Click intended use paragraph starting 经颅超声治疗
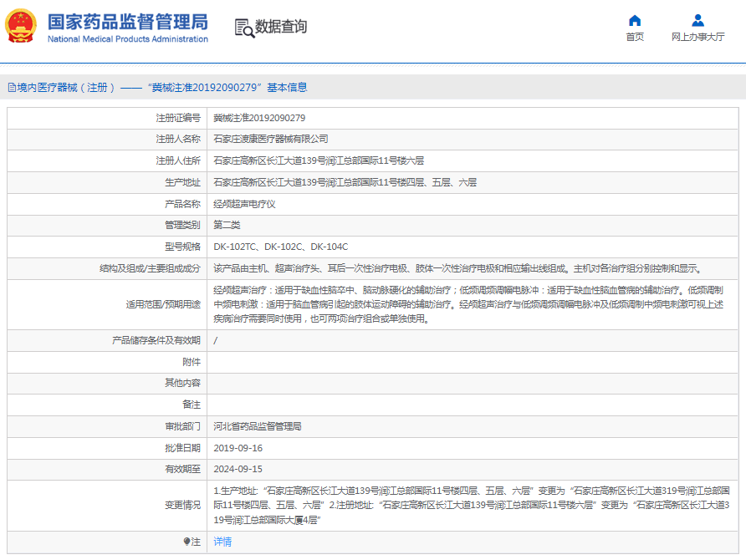The width and height of the screenshot is (746, 560). [468, 304]
